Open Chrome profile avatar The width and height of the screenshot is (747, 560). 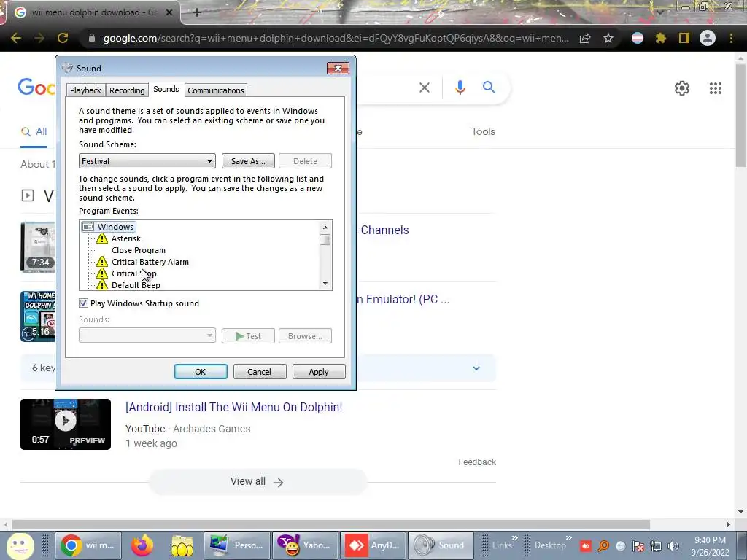(708, 38)
